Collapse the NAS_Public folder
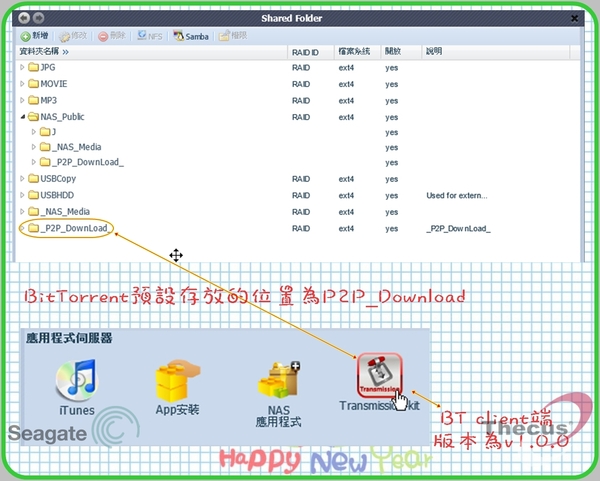Screen dimensions: 600x481 23,116
